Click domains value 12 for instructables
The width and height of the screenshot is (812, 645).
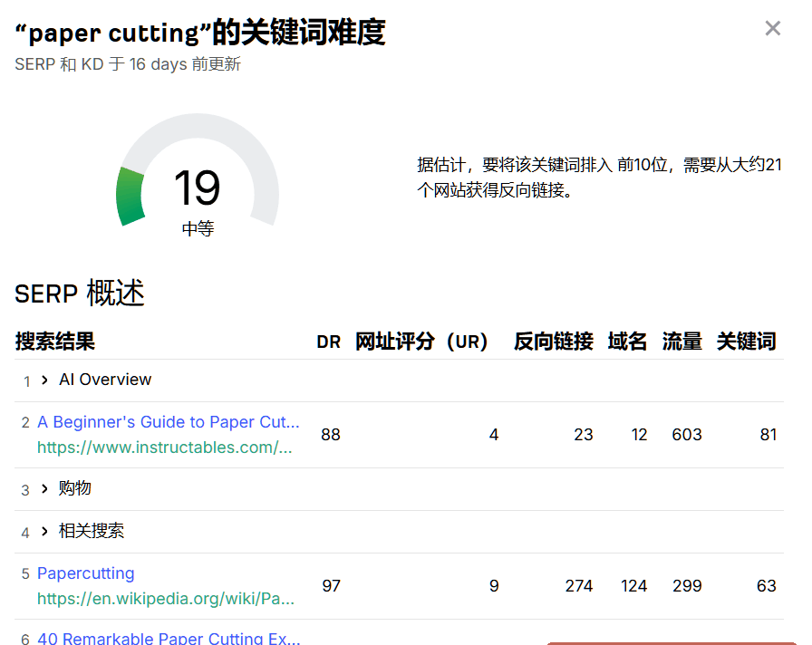[639, 435]
